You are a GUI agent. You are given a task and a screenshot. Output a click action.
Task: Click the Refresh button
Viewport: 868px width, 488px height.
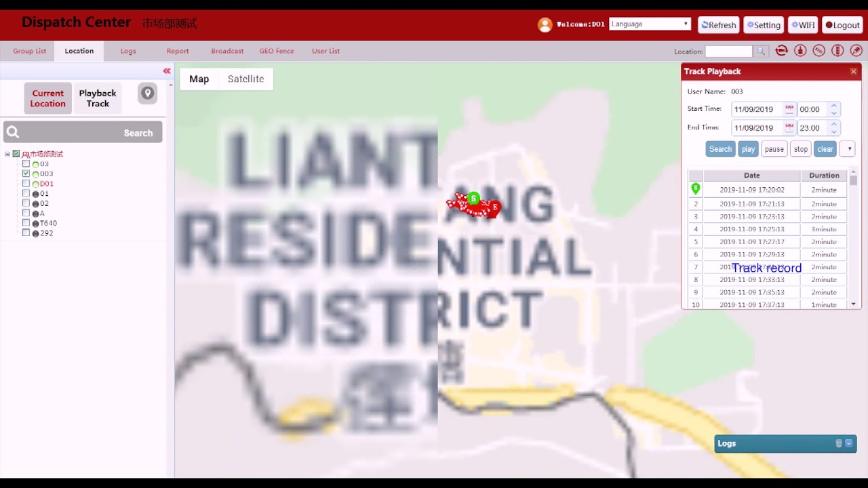[719, 25]
